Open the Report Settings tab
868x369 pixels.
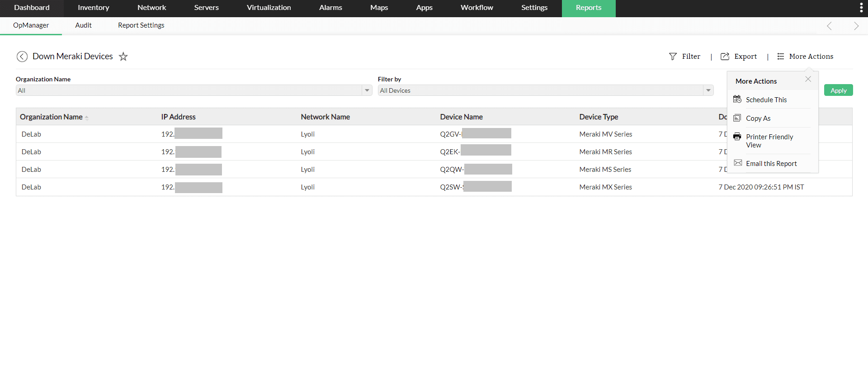coord(141,25)
